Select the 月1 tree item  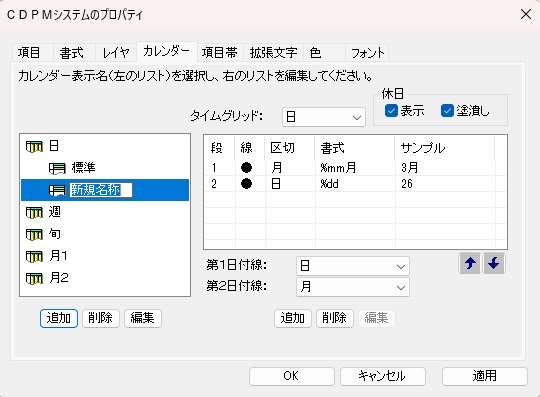[x=58, y=256]
